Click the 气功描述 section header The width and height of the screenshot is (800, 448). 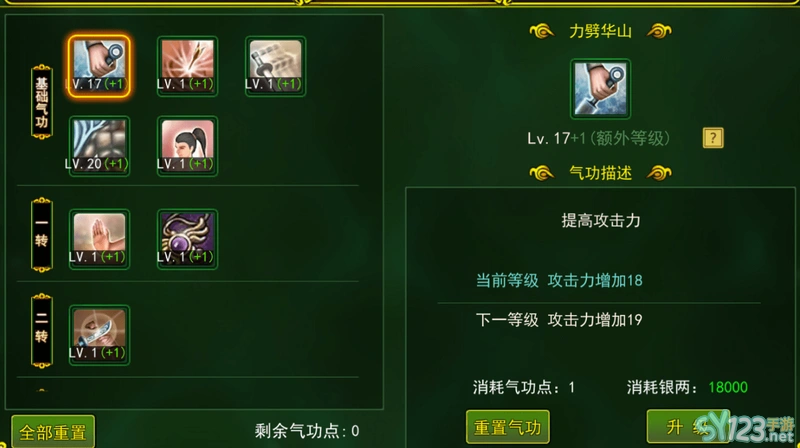click(601, 173)
